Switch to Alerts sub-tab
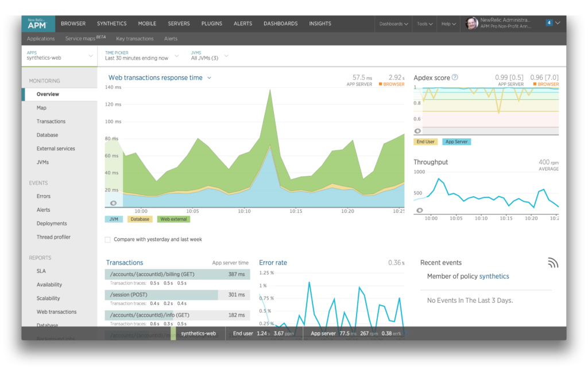The height and width of the screenshot is (370, 588). click(x=171, y=38)
